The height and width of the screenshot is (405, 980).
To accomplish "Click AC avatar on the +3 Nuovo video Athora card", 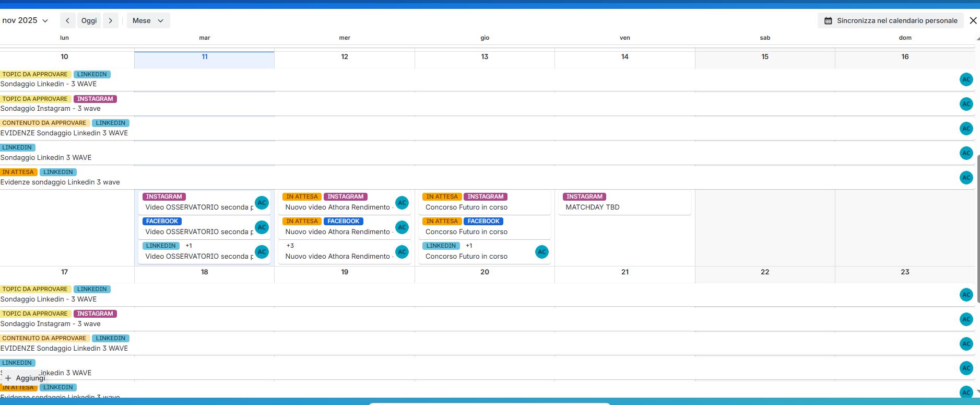I will tap(402, 252).
